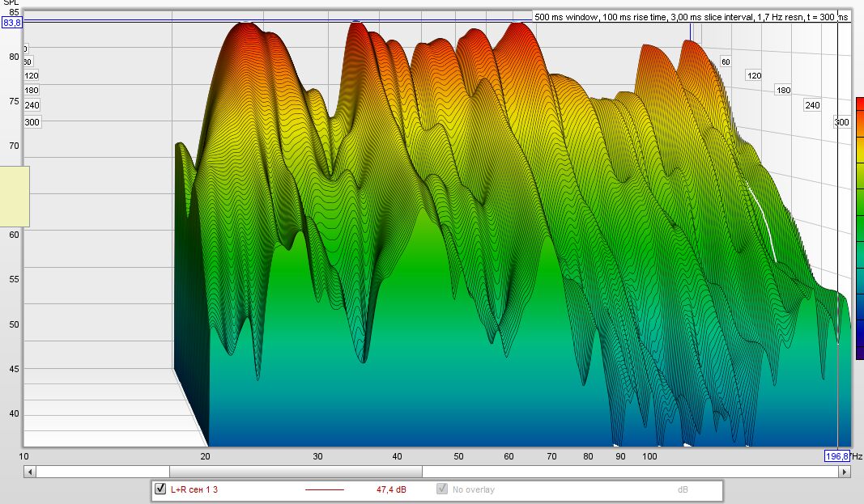Toggle the No overlay checkbox
This screenshot has height=504, width=864.
coord(442,489)
